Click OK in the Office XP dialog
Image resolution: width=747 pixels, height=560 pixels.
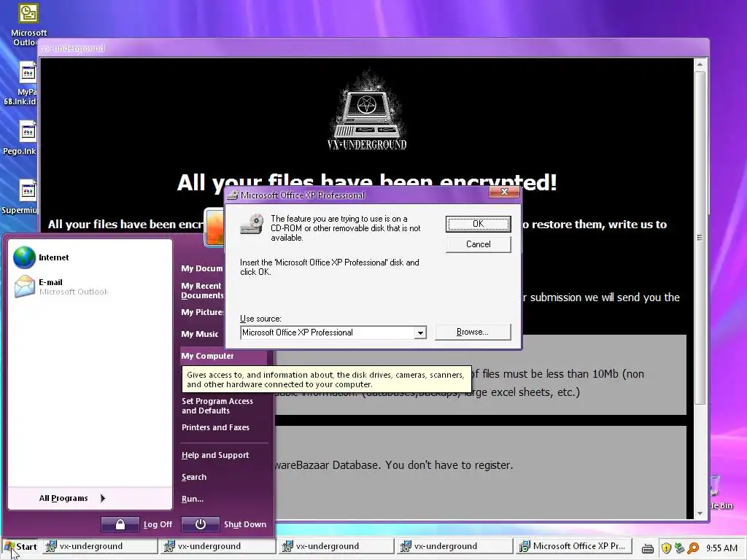(479, 224)
